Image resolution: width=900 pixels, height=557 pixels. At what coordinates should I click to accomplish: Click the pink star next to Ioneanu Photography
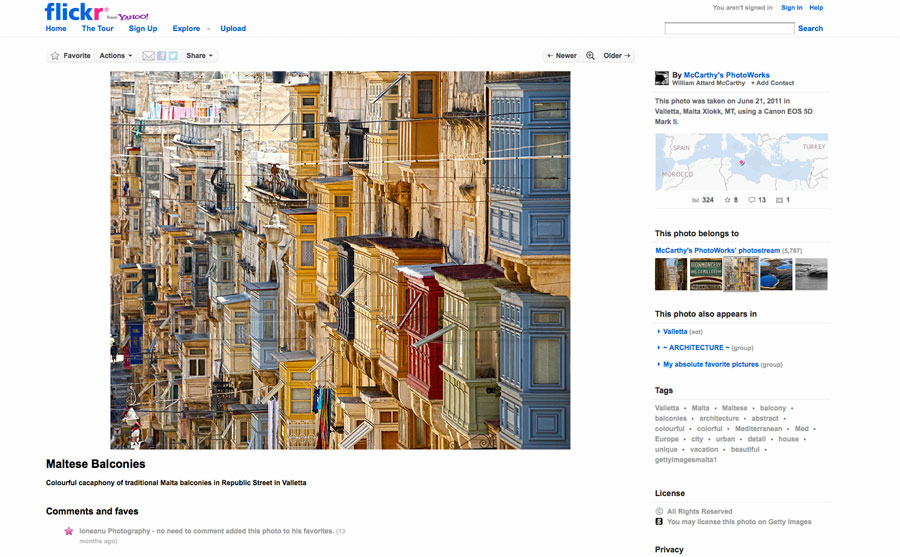coord(69,531)
